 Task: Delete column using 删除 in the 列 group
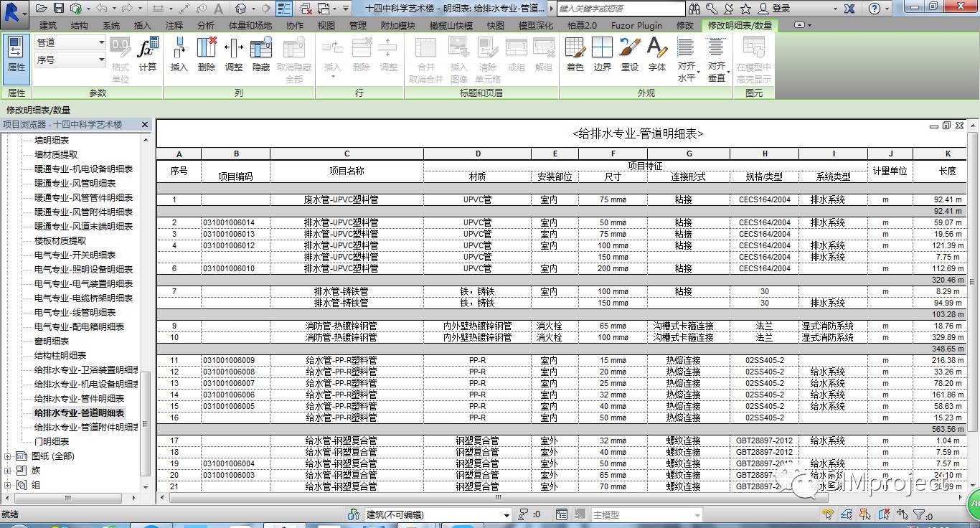point(207,54)
